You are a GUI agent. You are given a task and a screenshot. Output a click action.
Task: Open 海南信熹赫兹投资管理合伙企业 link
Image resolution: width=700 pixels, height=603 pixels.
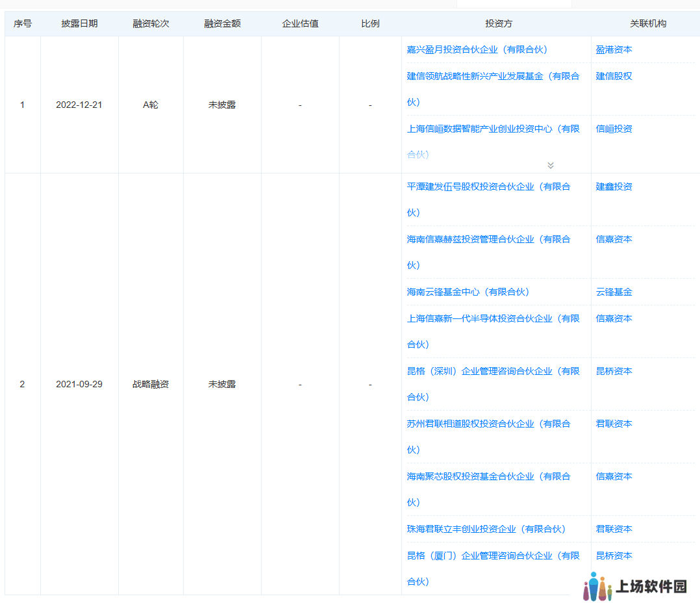click(x=488, y=252)
